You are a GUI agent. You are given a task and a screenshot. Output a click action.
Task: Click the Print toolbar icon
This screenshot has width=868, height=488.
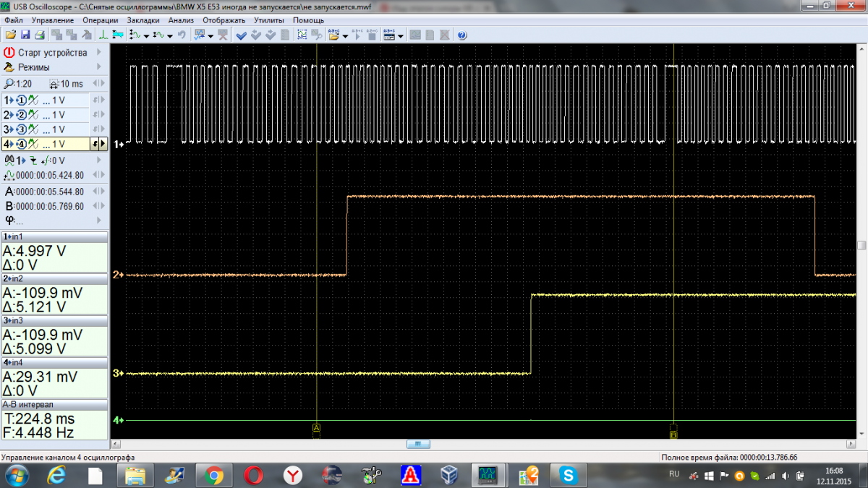(x=39, y=35)
